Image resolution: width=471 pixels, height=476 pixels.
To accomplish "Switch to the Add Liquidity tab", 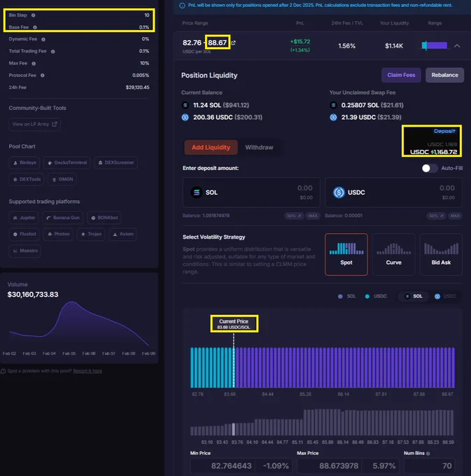I will click(211, 148).
